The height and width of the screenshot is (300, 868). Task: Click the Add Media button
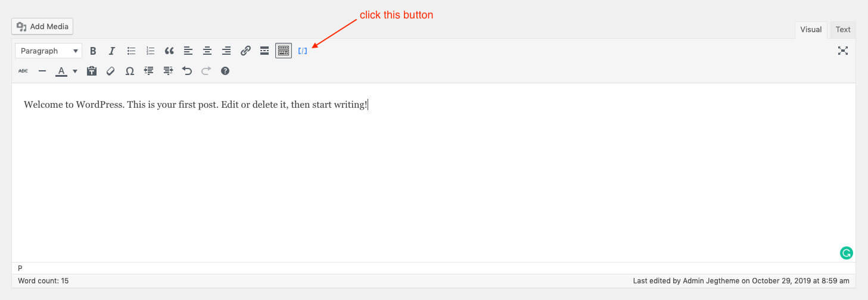(x=42, y=26)
